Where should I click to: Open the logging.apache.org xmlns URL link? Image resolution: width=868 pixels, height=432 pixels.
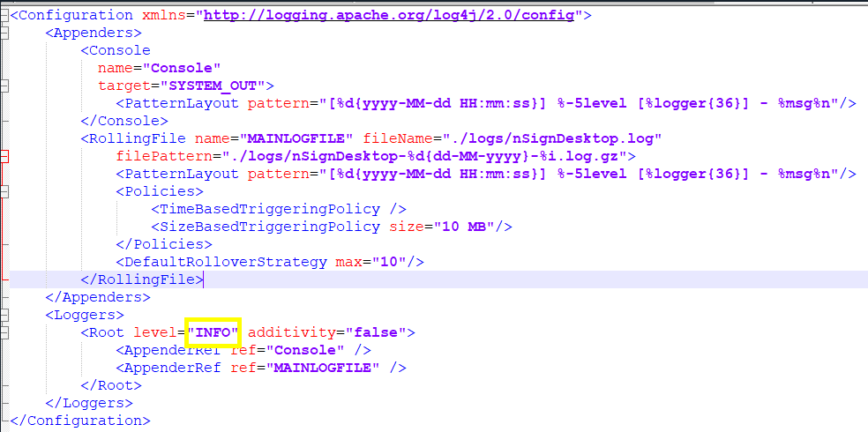click(x=389, y=15)
